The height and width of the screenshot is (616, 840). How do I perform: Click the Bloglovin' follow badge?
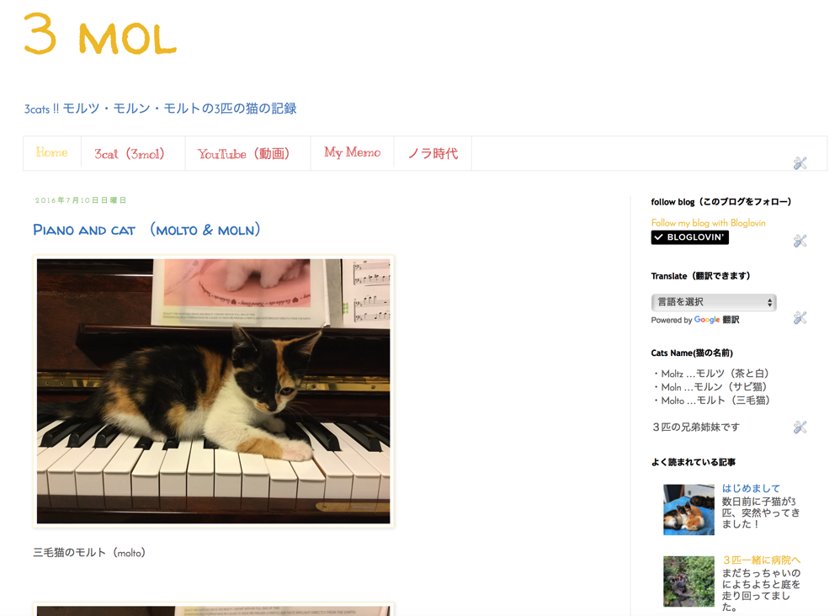(689, 237)
